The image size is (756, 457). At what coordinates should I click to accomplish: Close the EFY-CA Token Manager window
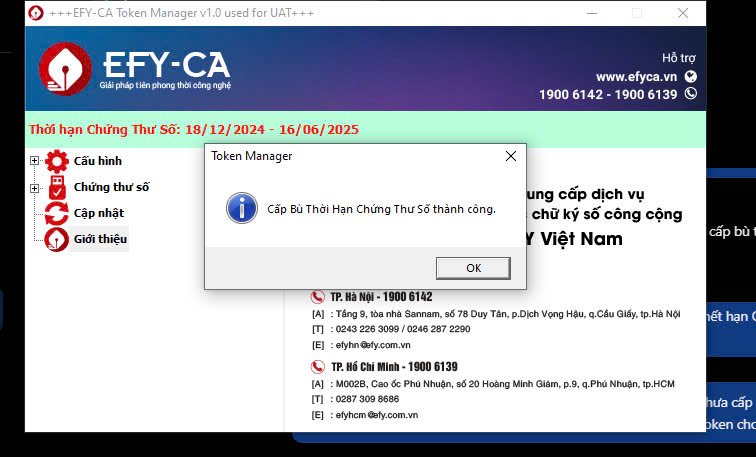click(683, 13)
